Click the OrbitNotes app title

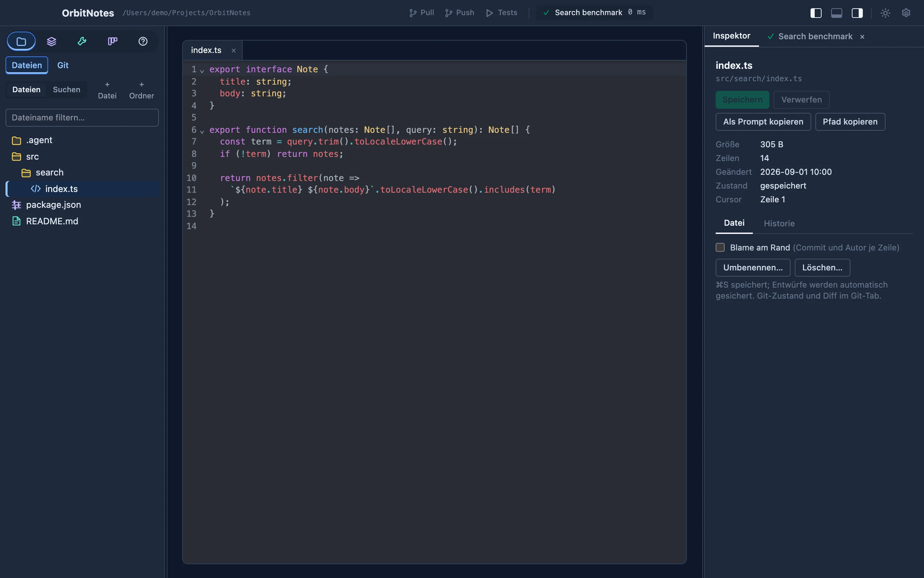(88, 13)
